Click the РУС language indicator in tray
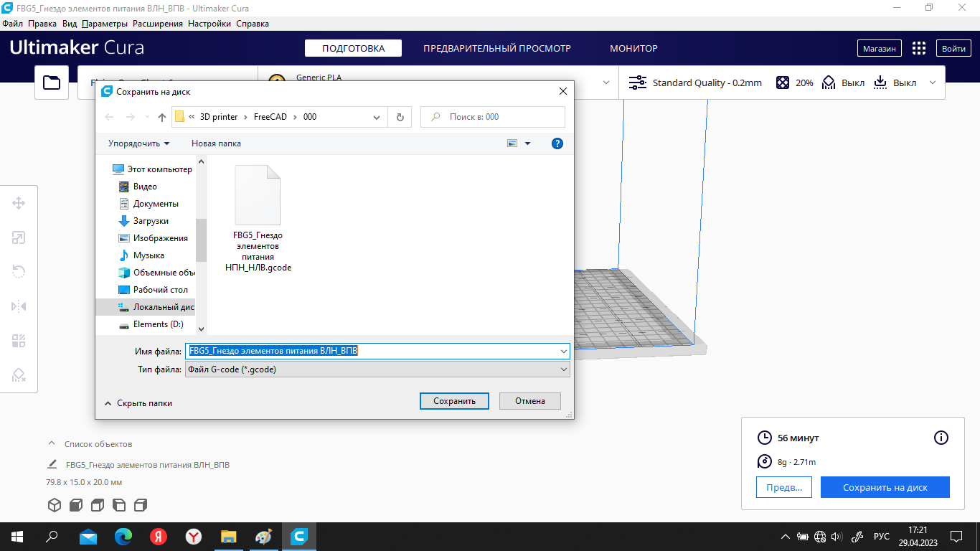The image size is (980, 551). point(881,537)
